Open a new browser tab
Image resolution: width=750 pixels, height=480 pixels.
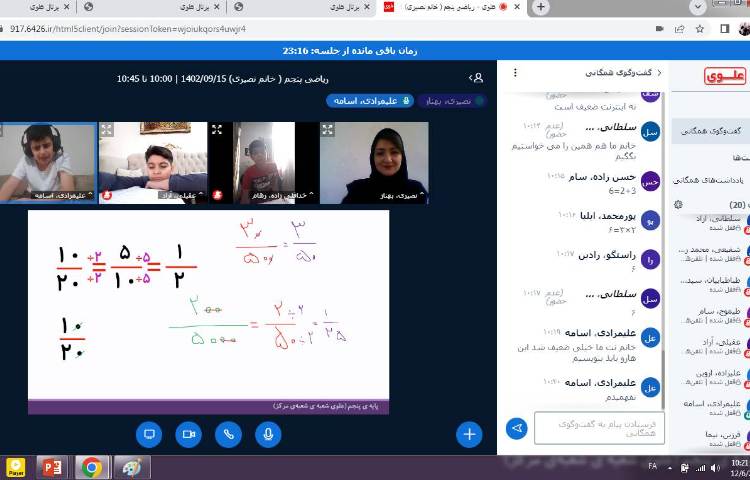(x=540, y=7)
